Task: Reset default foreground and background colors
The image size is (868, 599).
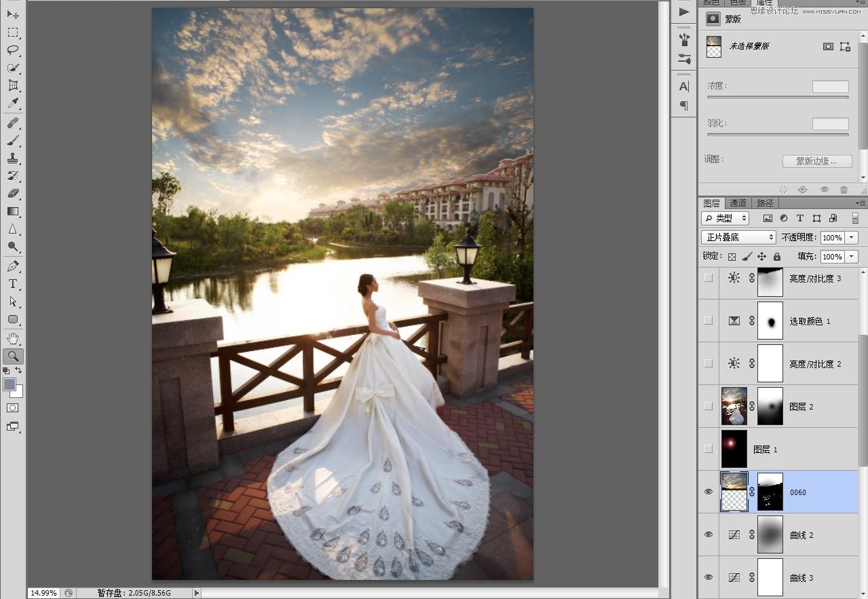Action: (6, 371)
